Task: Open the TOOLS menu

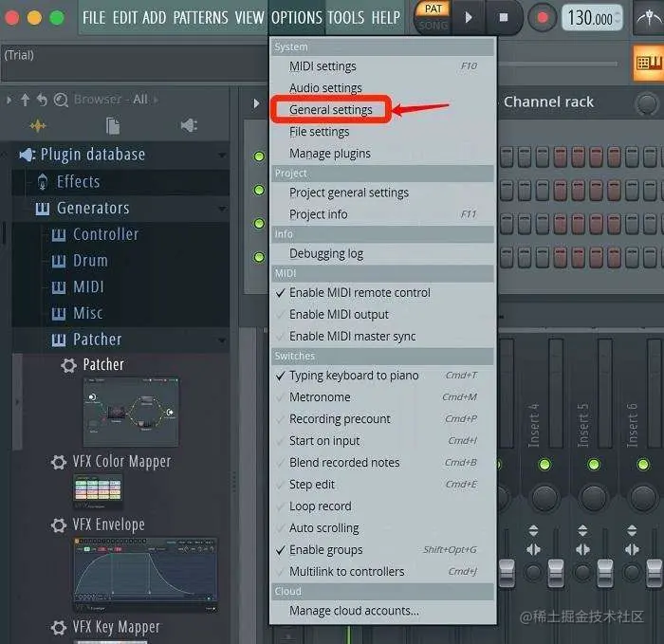Action: (346, 18)
